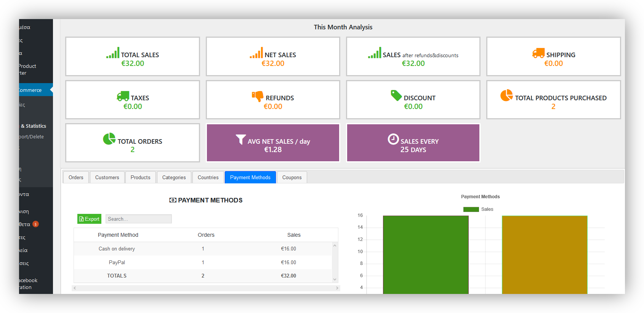Click the green Taxes truck icon

point(123,96)
